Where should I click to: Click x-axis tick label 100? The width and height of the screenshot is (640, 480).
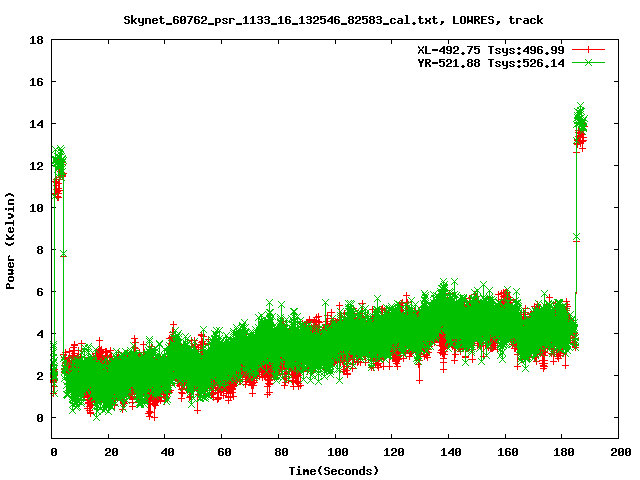338,452
